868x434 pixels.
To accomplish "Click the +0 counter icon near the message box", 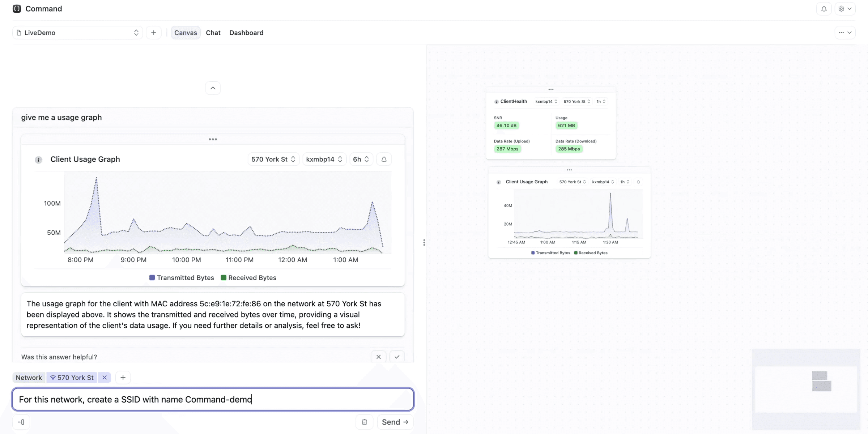I will click(21, 422).
